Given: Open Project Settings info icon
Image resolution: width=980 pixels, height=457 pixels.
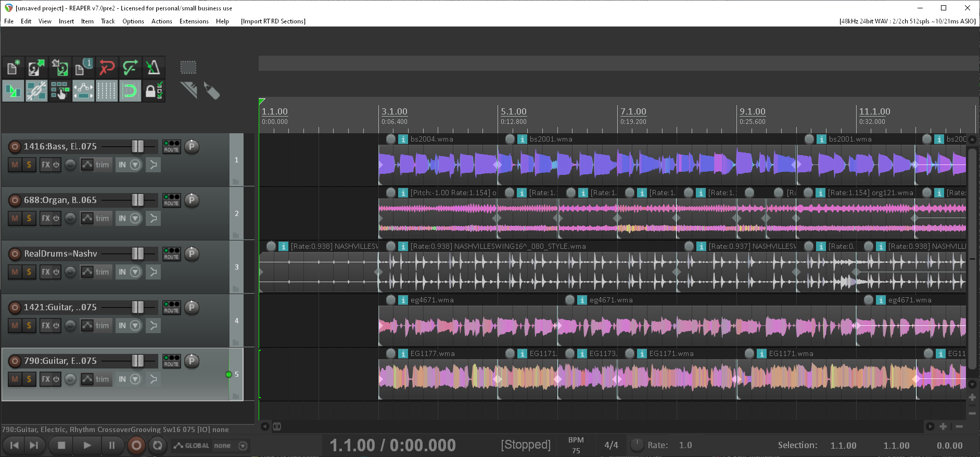Looking at the screenshot, I should 83,68.
